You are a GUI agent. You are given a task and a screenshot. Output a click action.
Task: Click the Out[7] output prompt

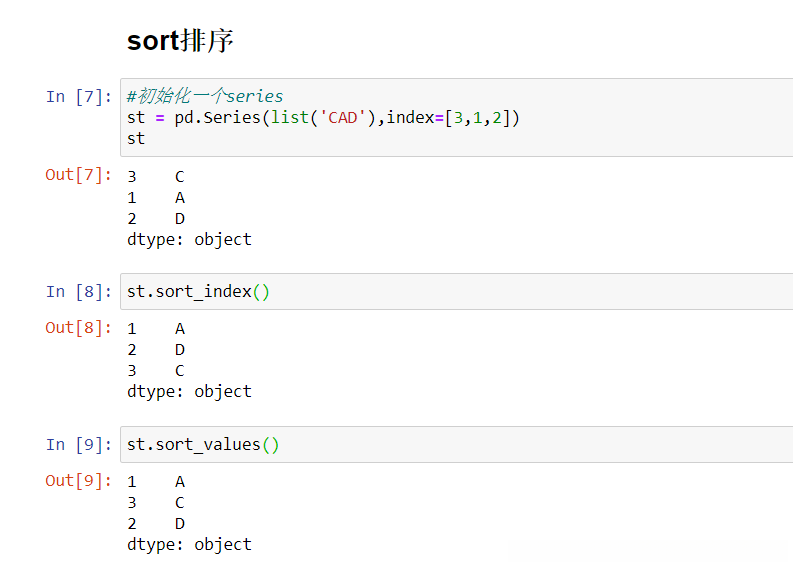tap(79, 175)
